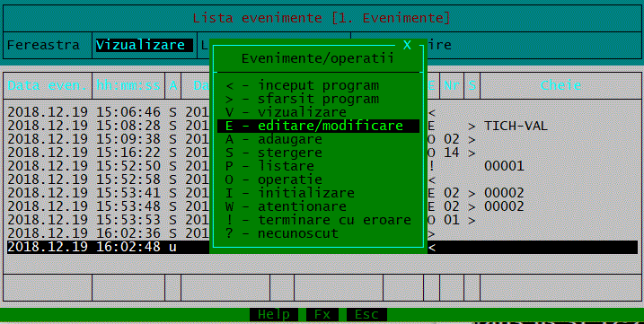Select '! - terminare cu eroare' entry

point(318,220)
